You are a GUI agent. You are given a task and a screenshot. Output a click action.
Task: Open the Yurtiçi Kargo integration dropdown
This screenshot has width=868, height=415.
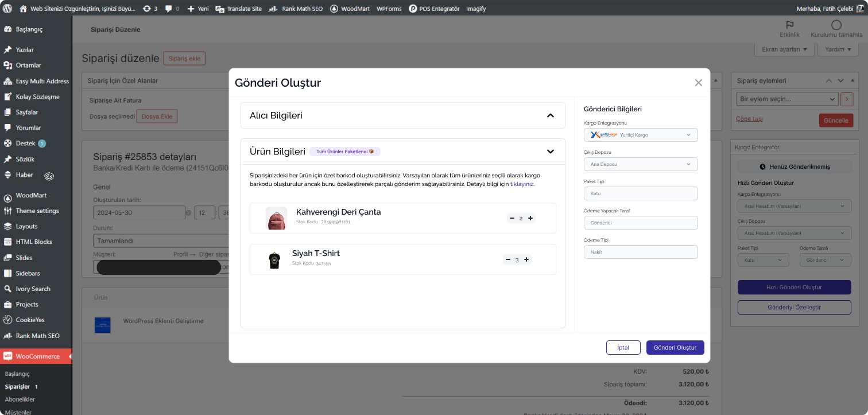tap(641, 135)
